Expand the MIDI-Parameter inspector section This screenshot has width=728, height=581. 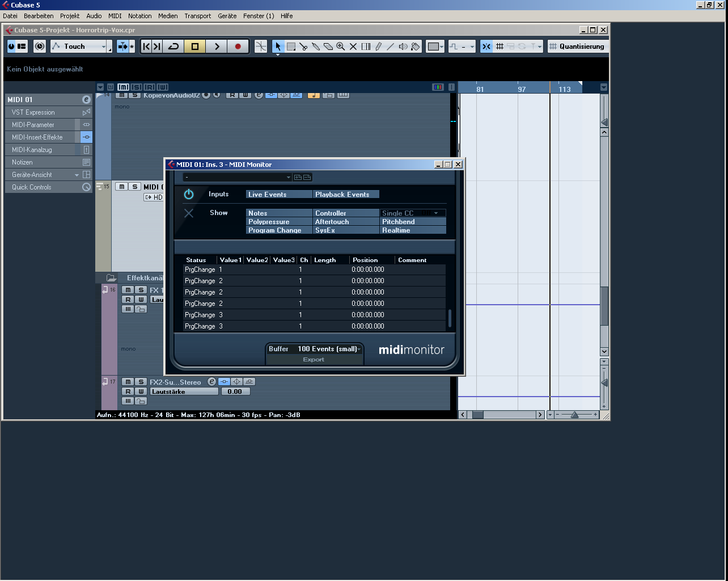coord(49,125)
